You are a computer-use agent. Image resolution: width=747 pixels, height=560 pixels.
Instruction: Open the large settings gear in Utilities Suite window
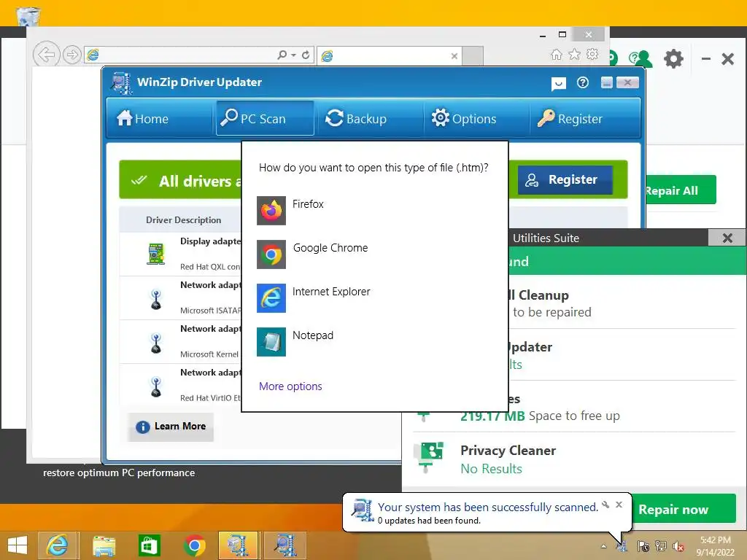[x=673, y=59]
